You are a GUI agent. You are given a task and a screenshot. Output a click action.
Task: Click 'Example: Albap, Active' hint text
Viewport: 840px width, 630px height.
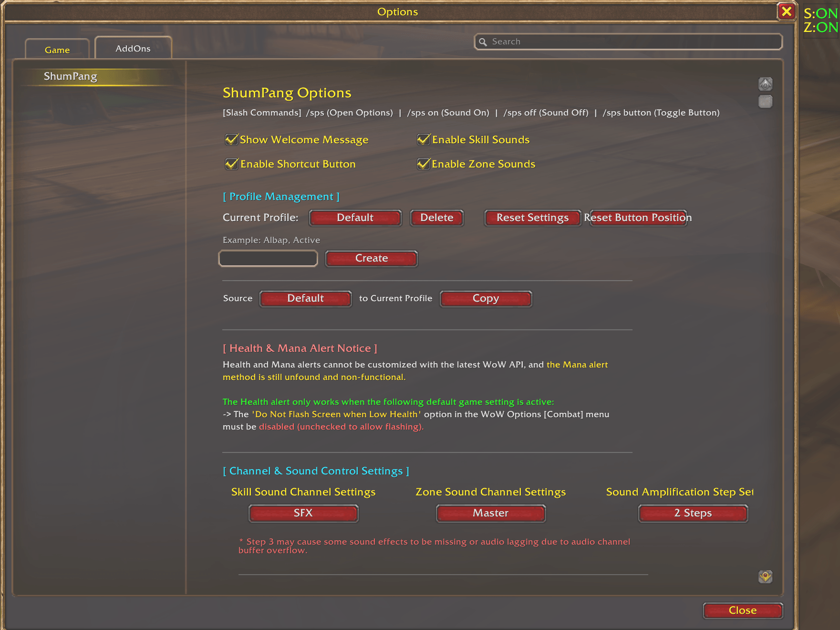pos(271,240)
